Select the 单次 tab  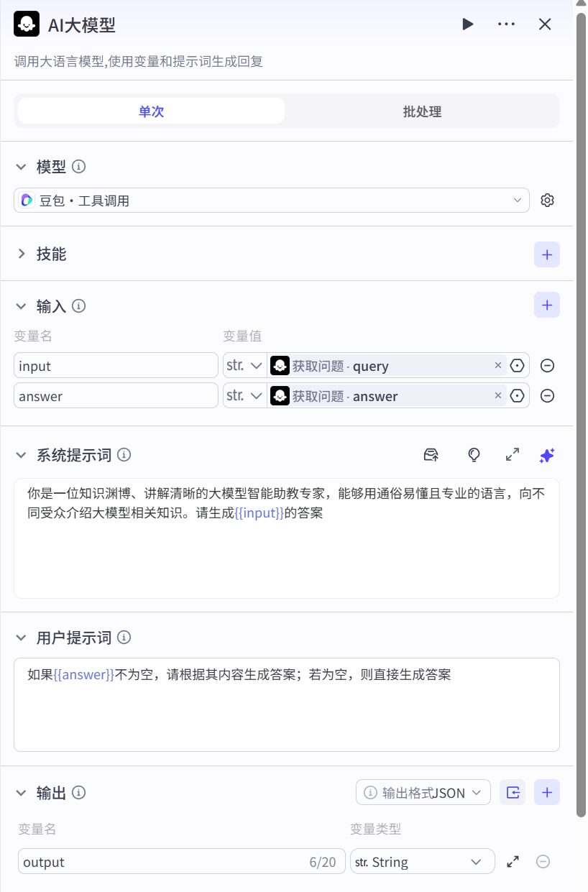(x=151, y=111)
